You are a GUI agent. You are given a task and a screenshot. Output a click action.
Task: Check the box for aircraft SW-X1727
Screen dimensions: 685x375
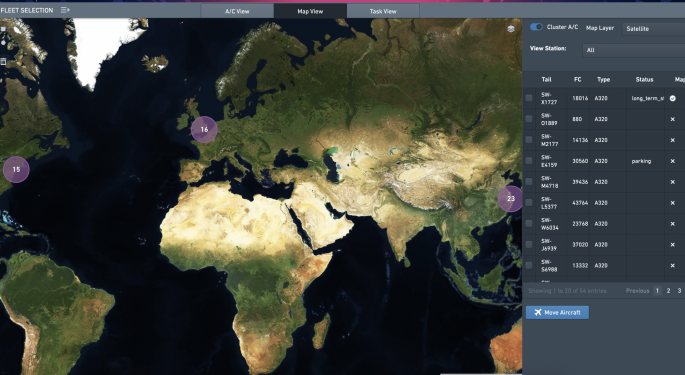[529, 98]
